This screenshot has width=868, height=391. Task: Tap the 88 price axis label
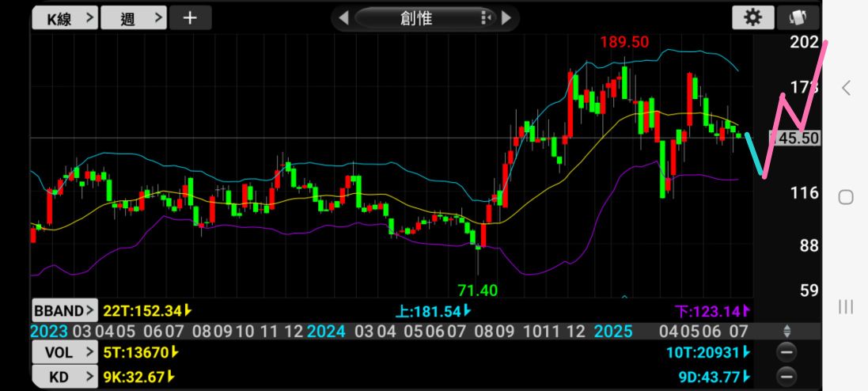coord(809,246)
